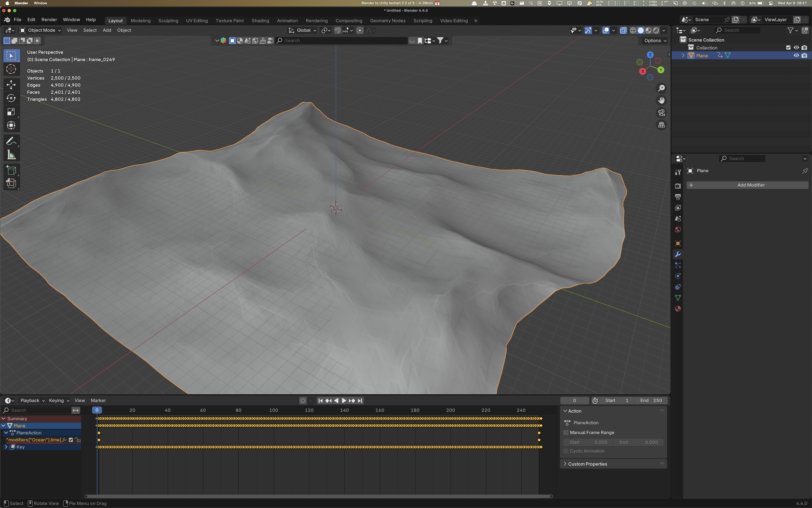Select the Rotate tool
812x508 pixels.
(x=11, y=98)
